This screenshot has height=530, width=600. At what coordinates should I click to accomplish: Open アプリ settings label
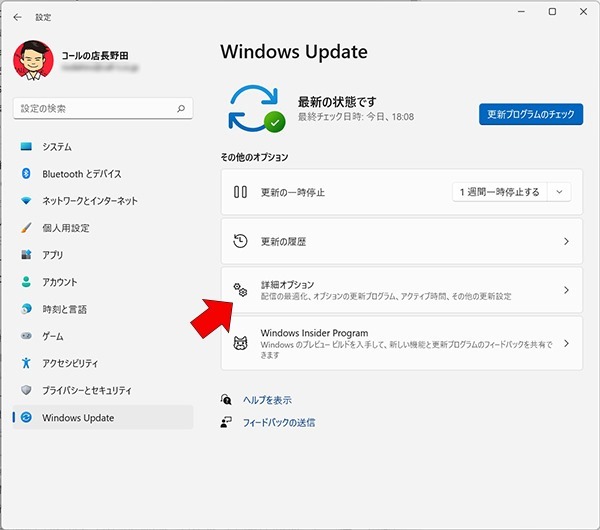(x=53, y=255)
